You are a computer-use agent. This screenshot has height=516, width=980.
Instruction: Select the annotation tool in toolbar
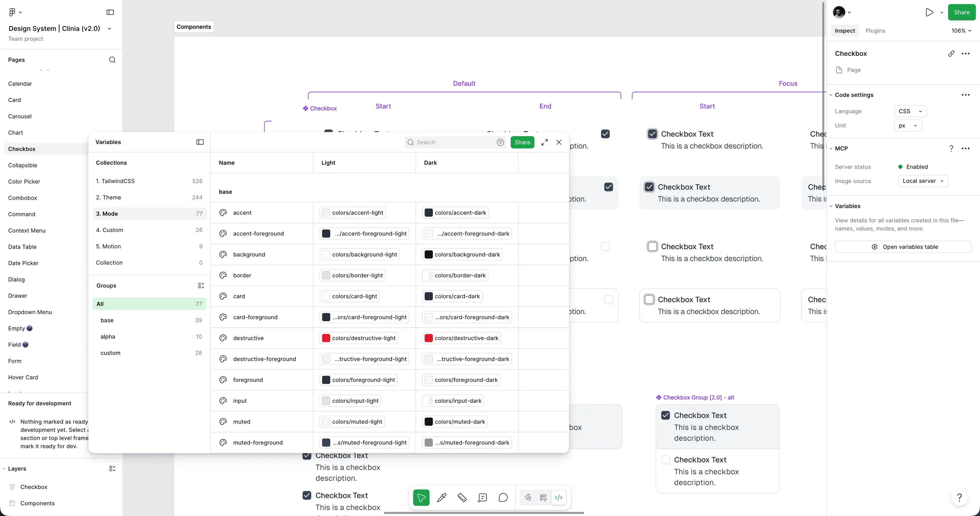[x=482, y=498]
